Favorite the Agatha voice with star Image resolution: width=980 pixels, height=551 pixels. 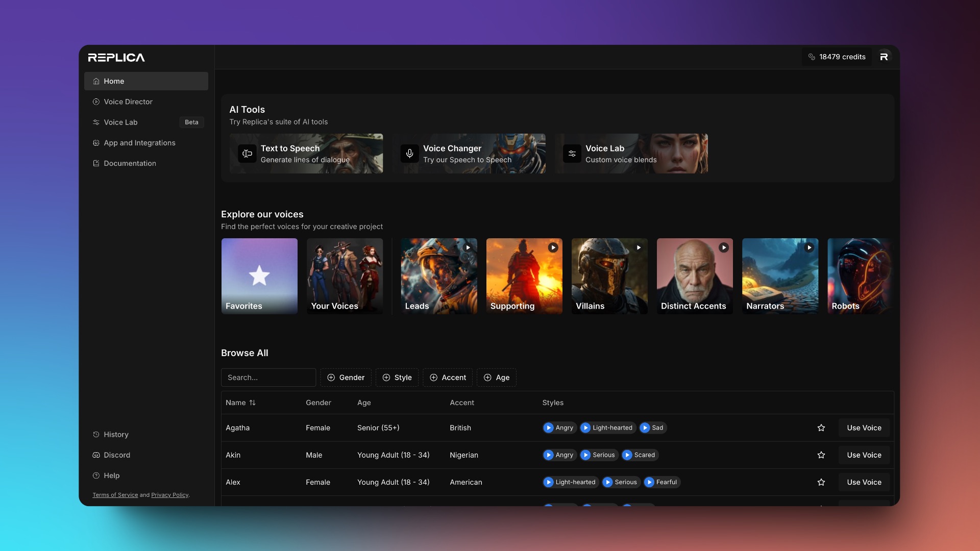(x=821, y=428)
